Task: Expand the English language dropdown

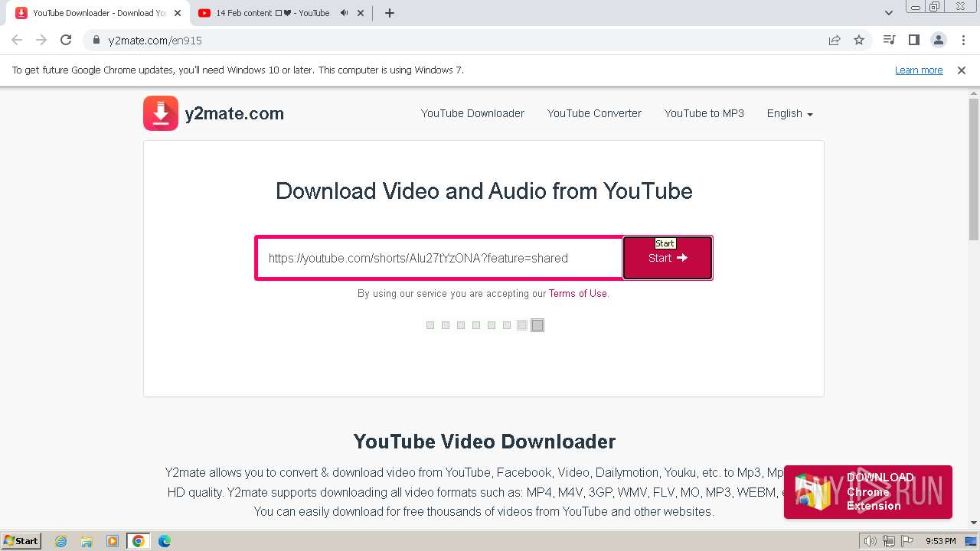Action: click(790, 113)
